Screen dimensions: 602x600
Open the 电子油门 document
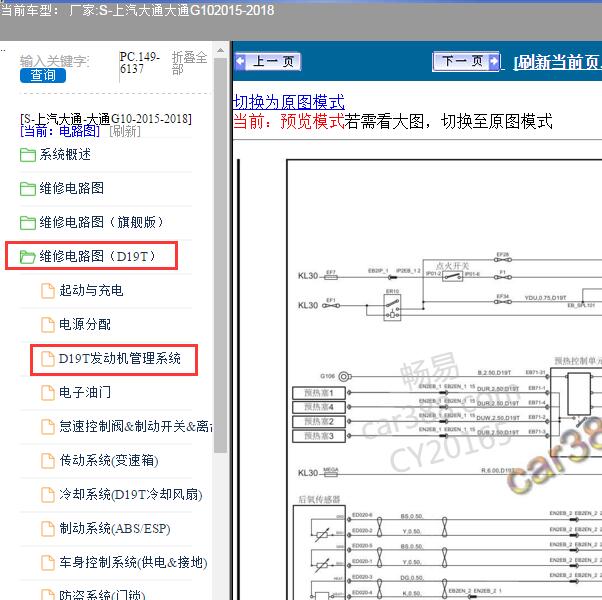click(85, 392)
